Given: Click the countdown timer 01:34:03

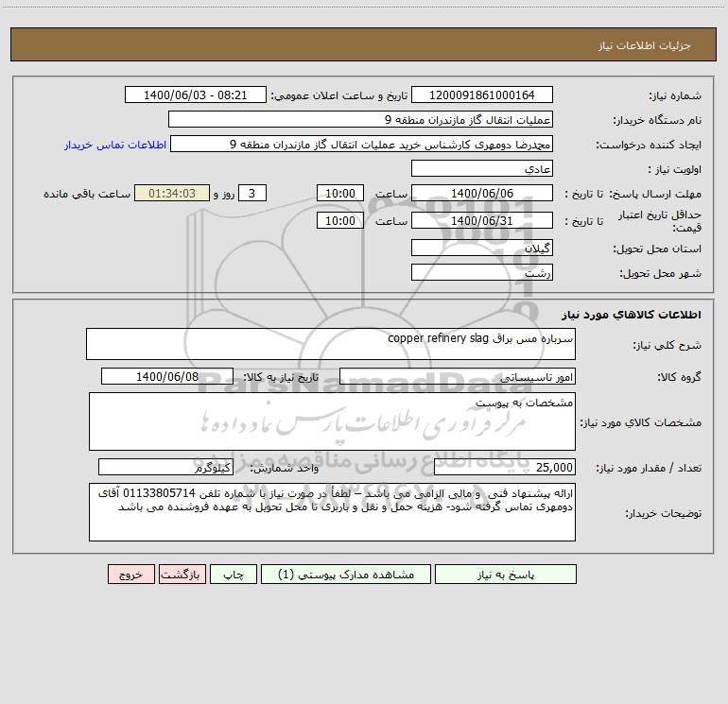Looking at the screenshot, I should tap(172, 193).
